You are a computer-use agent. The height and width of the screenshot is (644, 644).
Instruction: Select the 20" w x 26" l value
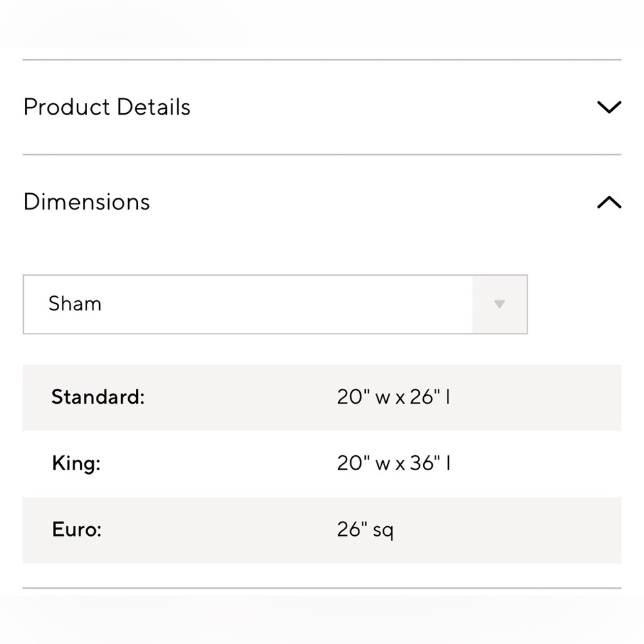(x=393, y=397)
